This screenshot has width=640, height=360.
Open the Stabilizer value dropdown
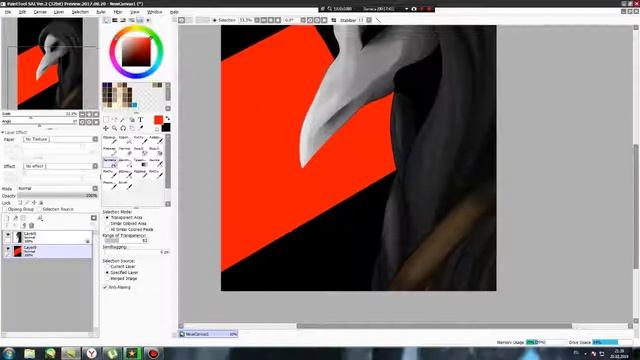click(369, 20)
